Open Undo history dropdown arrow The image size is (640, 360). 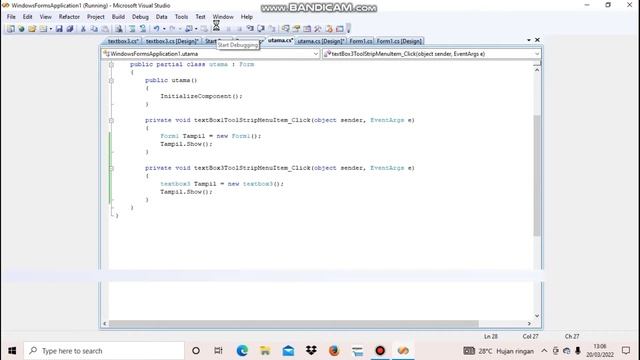164,29
